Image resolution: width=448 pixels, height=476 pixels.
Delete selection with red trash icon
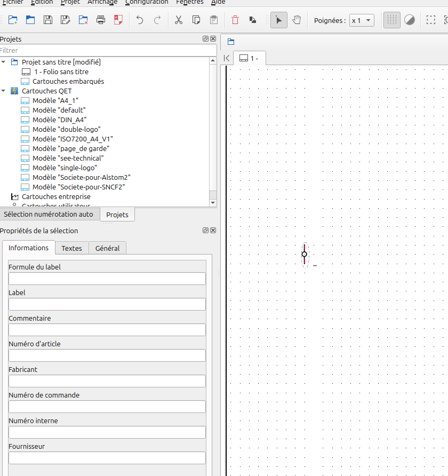(235, 20)
